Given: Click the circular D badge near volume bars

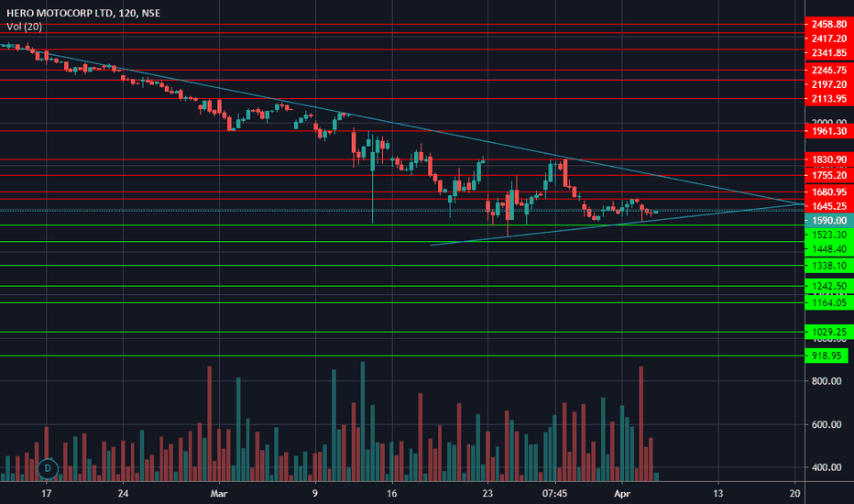Looking at the screenshot, I should [x=48, y=468].
